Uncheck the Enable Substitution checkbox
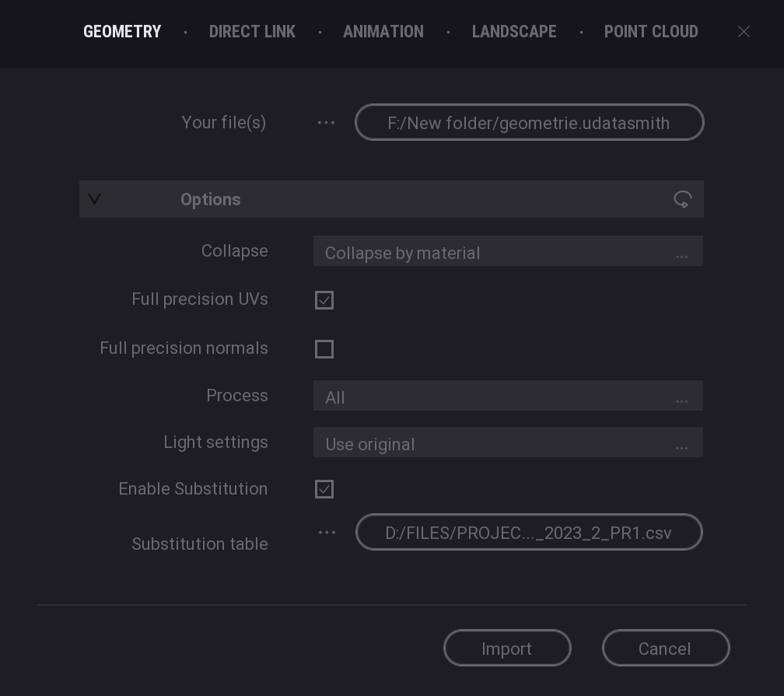The width and height of the screenshot is (784, 696). click(x=324, y=489)
